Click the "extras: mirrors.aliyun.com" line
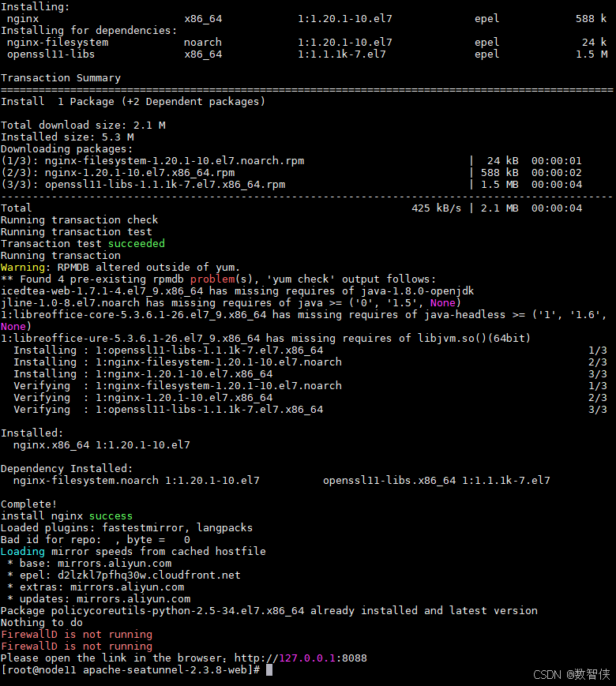Screen dimensions: 616x686 coord(96,587)
